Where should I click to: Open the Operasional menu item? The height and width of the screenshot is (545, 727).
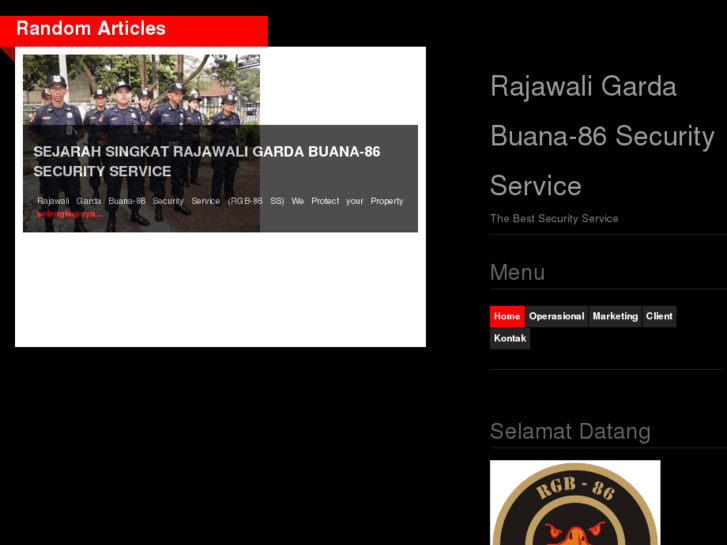pos(556,316)
